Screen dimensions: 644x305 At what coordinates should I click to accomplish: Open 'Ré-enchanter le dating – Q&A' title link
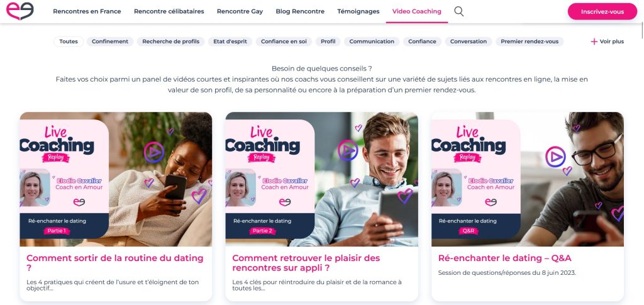[505, 258]
